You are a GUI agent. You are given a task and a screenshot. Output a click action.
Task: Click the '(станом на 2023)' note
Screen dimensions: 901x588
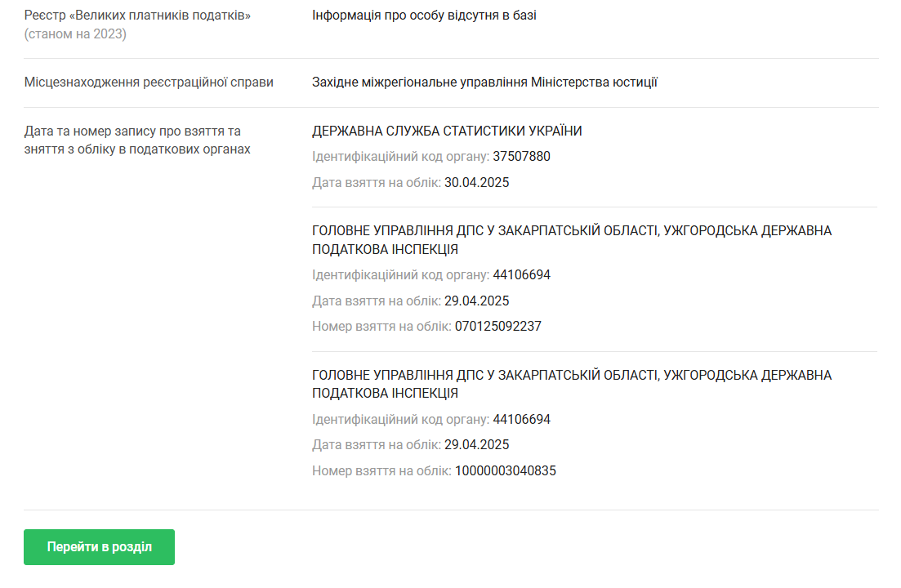(x=75, y=33)
